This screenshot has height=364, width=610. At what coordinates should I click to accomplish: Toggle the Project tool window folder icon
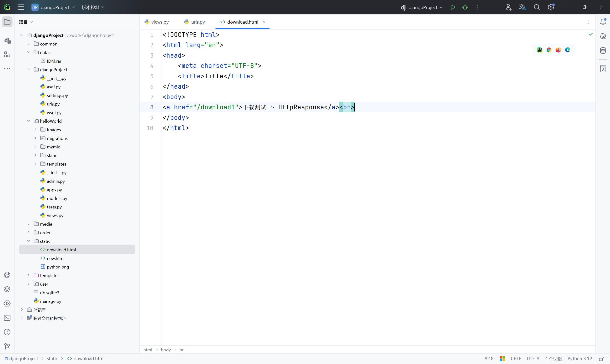[7, 22]
